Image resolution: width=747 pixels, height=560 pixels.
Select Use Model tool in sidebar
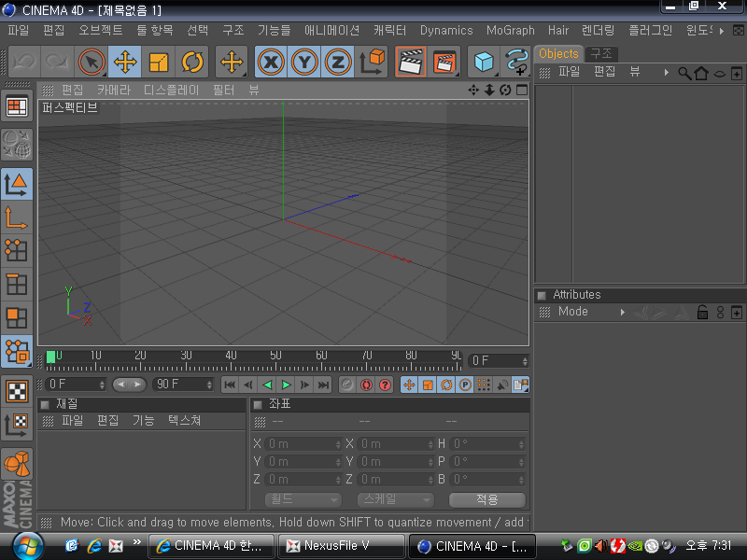point(17,184)
